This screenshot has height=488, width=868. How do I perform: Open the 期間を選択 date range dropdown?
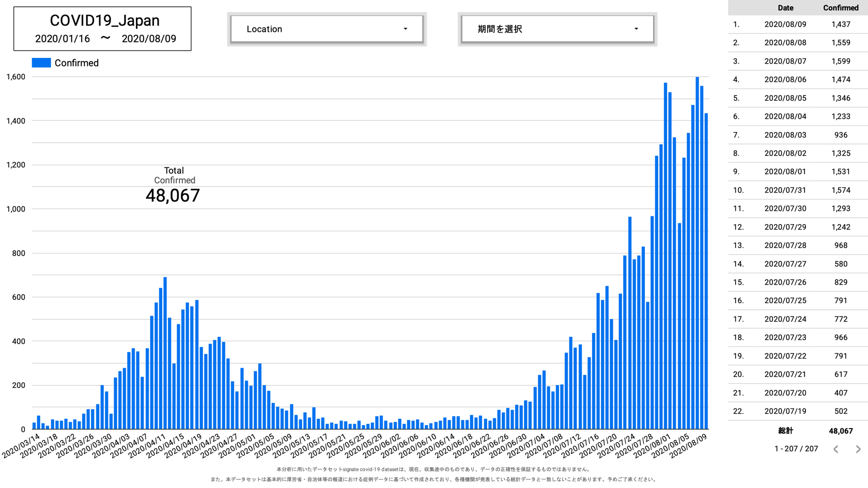(x=557, y=29)
